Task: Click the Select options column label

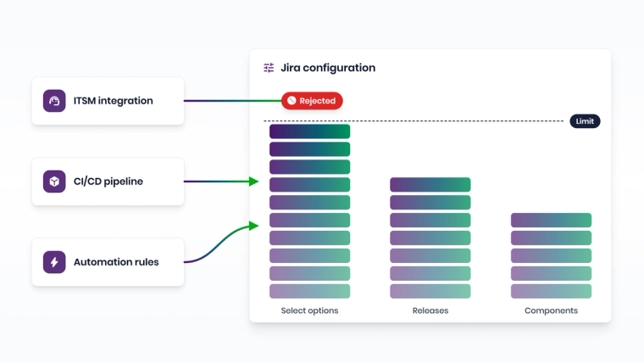Action: tap(309, 310)
